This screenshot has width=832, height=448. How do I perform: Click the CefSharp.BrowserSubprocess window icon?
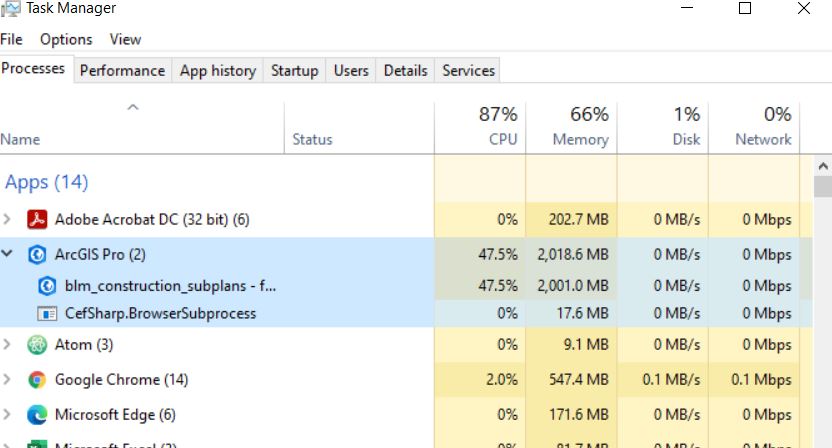pos(47,314)
